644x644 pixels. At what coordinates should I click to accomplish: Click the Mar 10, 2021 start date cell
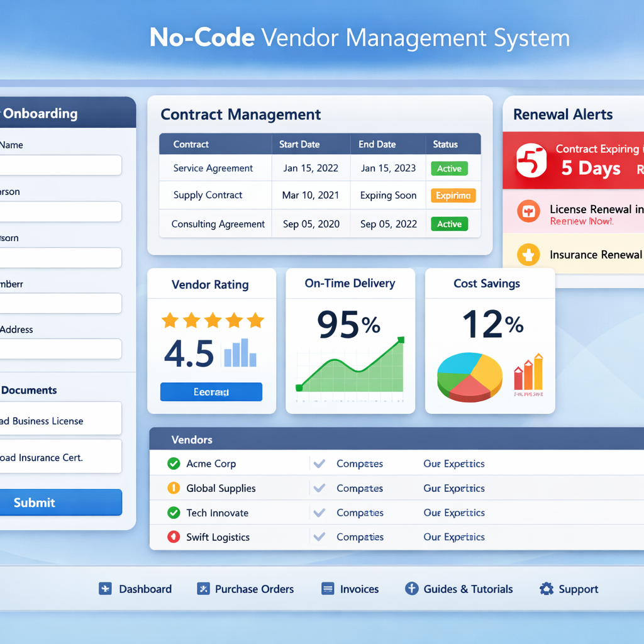click(x=311, y=195)
